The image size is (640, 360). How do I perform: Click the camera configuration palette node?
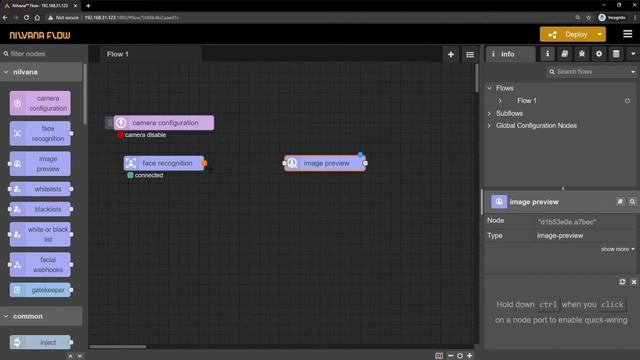coord(40,103)
